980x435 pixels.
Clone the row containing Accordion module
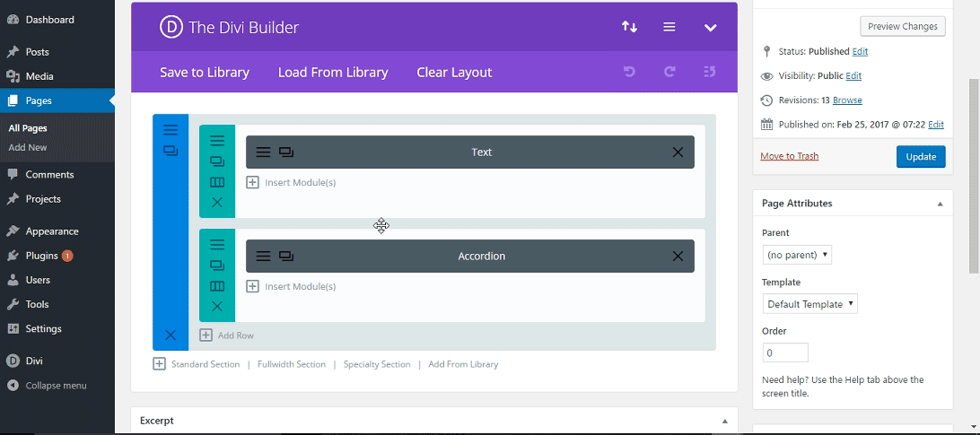(x=217, y=265)
